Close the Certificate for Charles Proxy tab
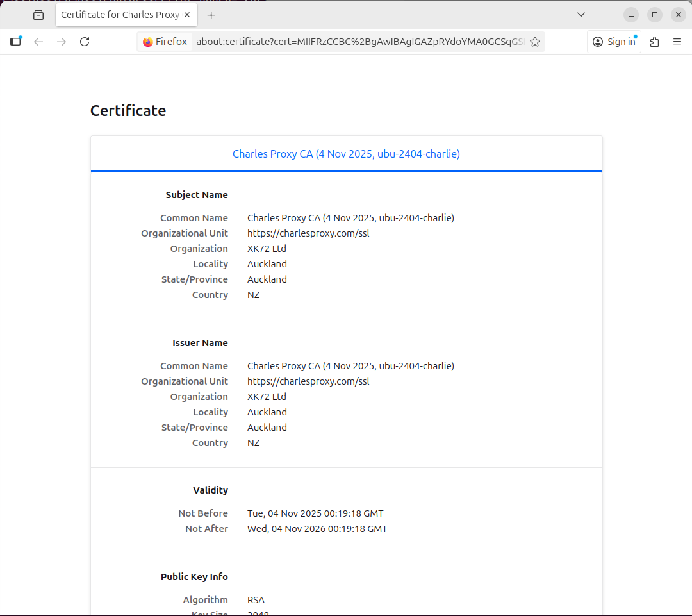692x616 pixels. tap(187, 15)
